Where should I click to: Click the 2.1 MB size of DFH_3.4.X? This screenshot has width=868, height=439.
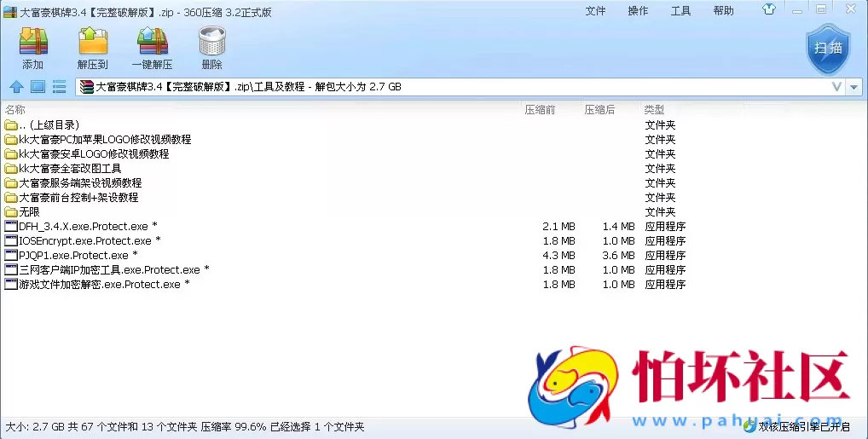point(558,227)
